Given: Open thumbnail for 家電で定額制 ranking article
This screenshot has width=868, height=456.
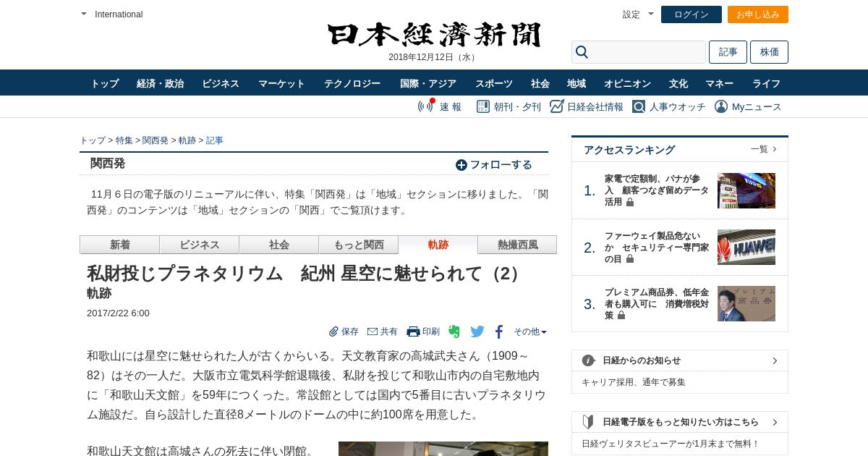Looking at the screenshot, I should tap(746, 191).
